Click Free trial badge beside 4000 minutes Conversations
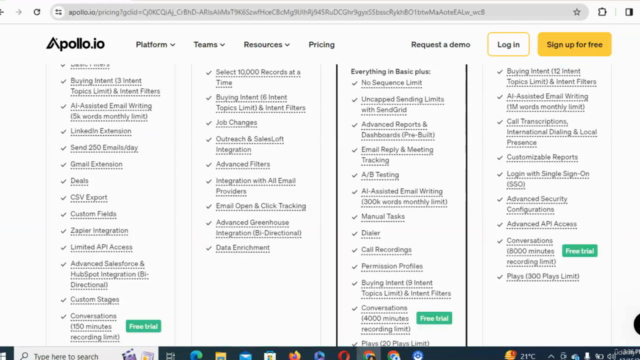 point(434,318)
